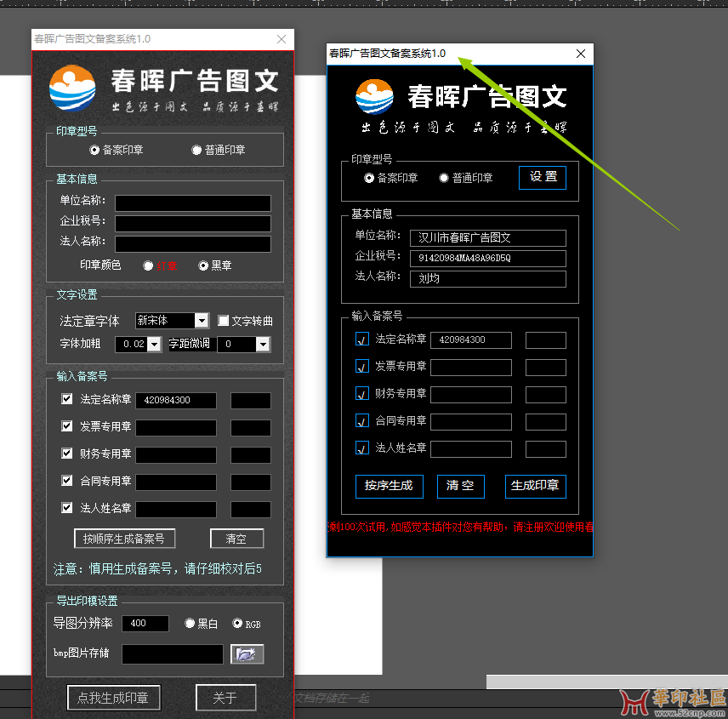This screenshot has height=719, width=728.
Task: Click the sun logo in left window
Action: click(72, 88)
